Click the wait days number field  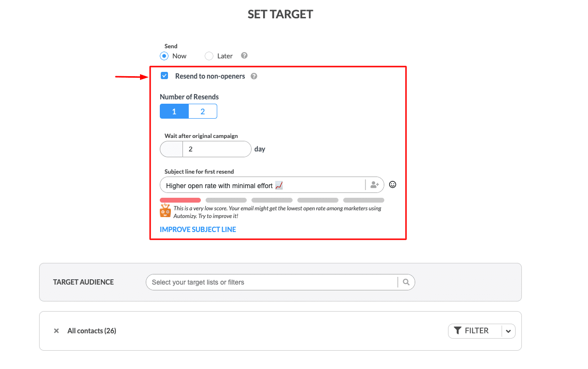tap(217, 149)
